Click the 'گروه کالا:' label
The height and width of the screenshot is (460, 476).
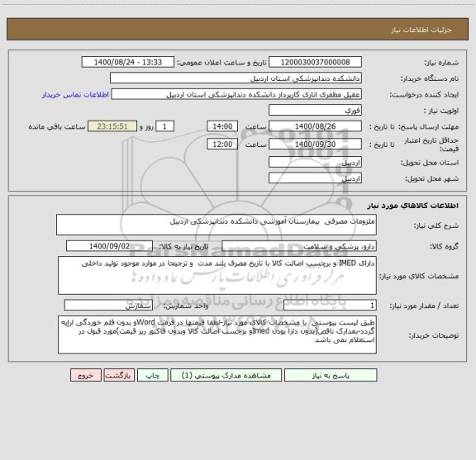pyautogui.click(x=444, y=246)
